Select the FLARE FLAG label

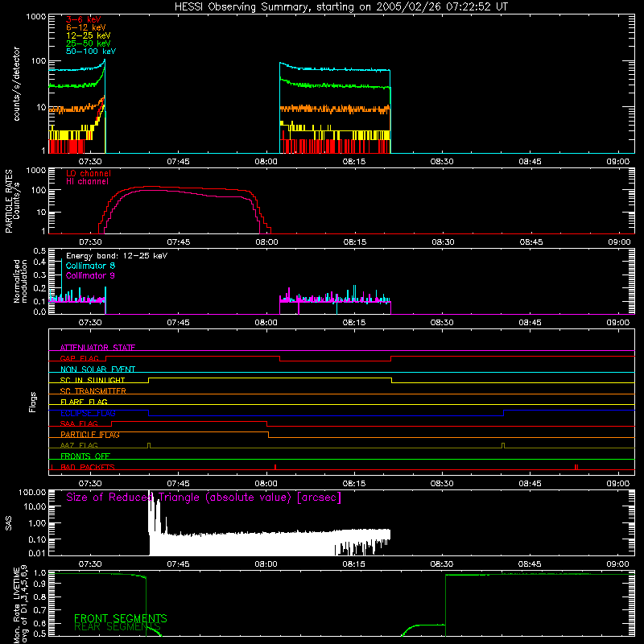(84, 402)
